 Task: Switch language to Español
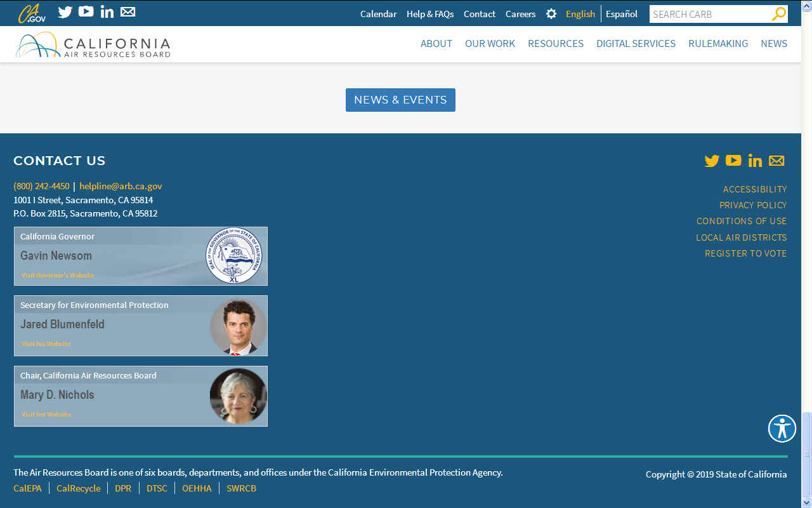click(622, 14)
